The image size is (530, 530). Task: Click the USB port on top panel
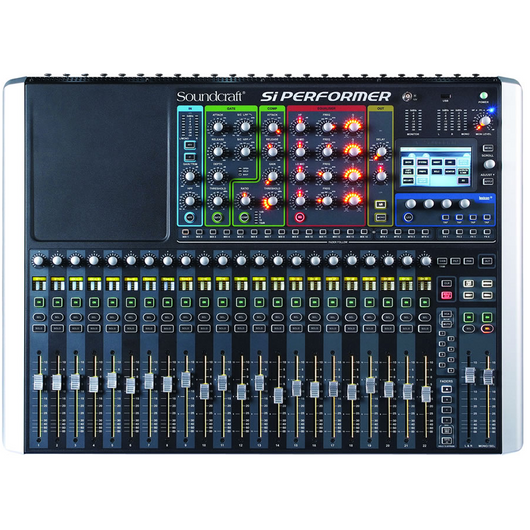[445, 96]
